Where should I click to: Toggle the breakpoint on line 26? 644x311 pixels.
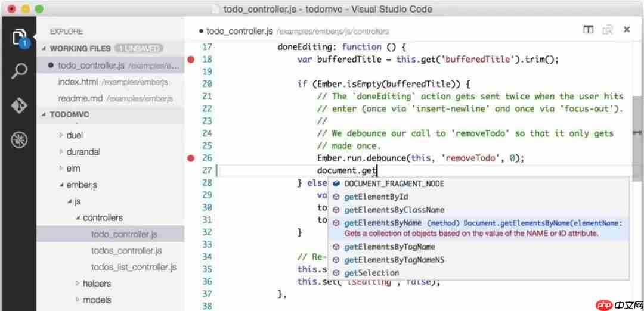pos(191,158)
